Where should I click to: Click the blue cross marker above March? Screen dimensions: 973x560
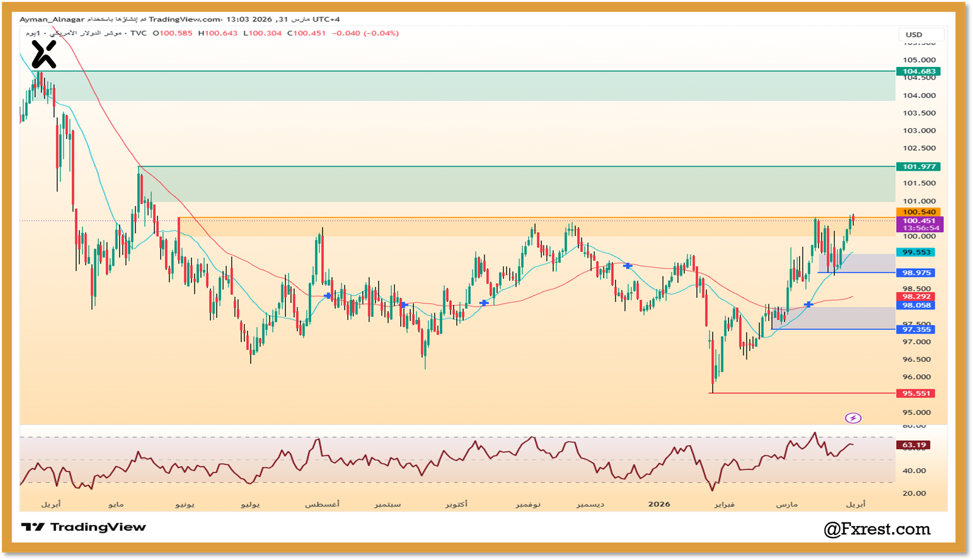pyautogui.click(x=808, y=304)
